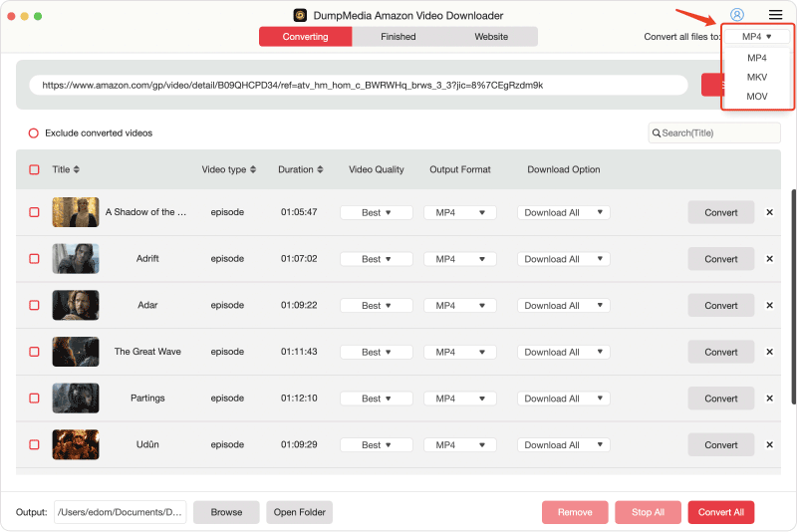Expand Output Format dropdown for Adrift
Viewport: 797px width, 532px height.
[x=460, y=259]
